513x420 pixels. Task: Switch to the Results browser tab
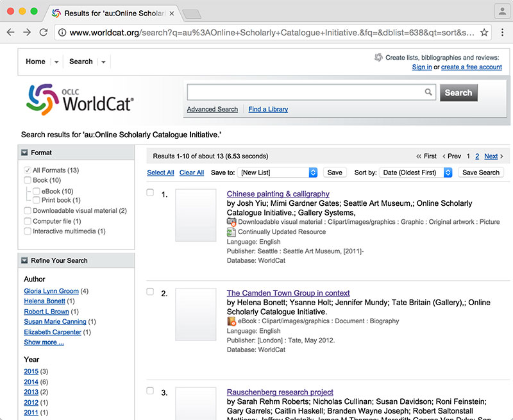tap(114, 13)
